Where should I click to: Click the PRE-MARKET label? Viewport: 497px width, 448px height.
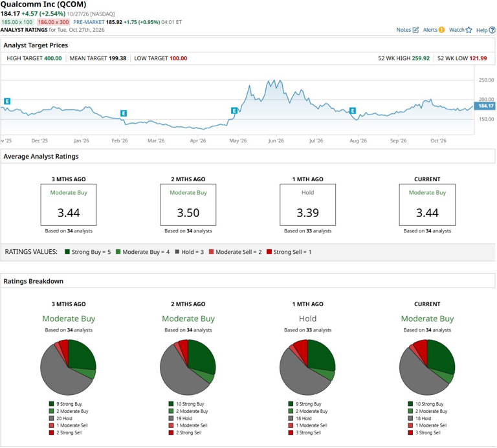click(89, 22)
